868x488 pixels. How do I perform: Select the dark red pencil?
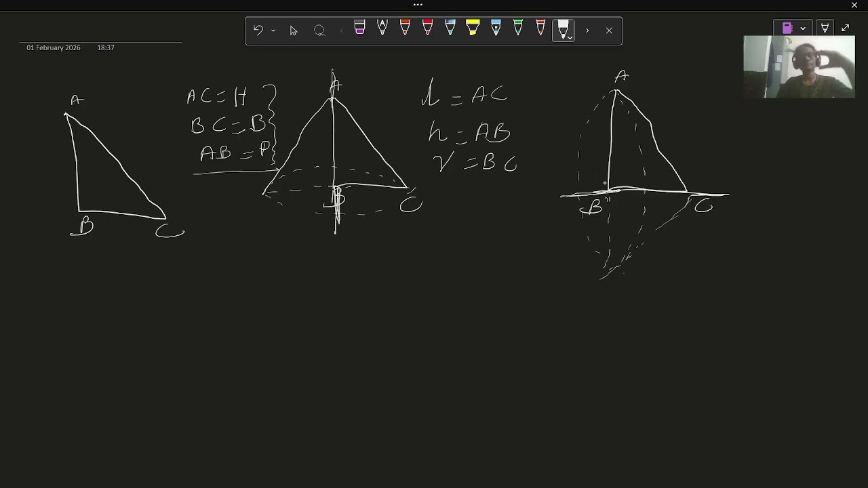(540, 28)
